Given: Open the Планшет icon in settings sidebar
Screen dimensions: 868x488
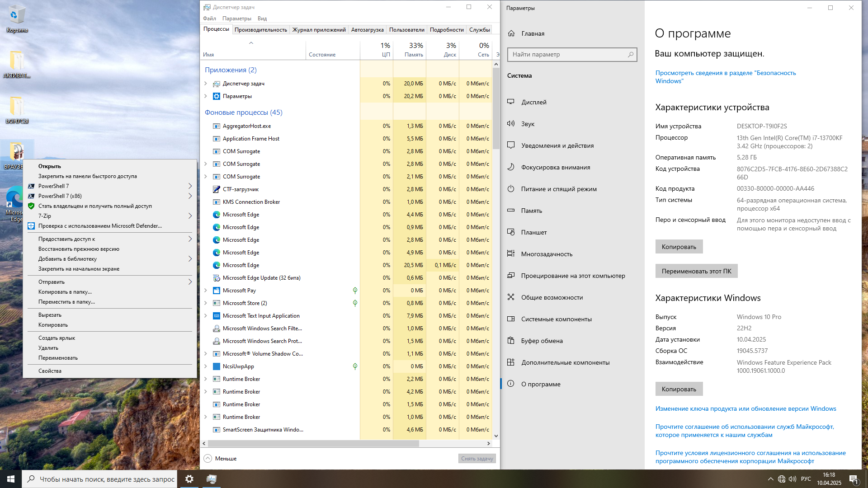Looking at the screenshot, I should point(511,232).
